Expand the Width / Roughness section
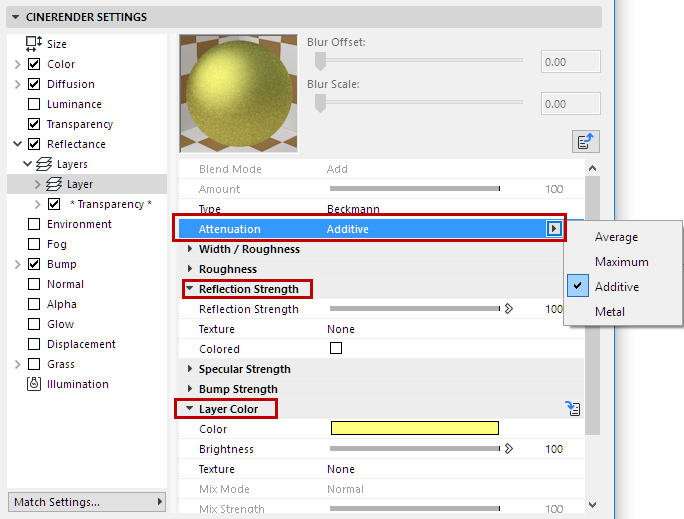Screen dimensions: 684x519 [190, 249]
